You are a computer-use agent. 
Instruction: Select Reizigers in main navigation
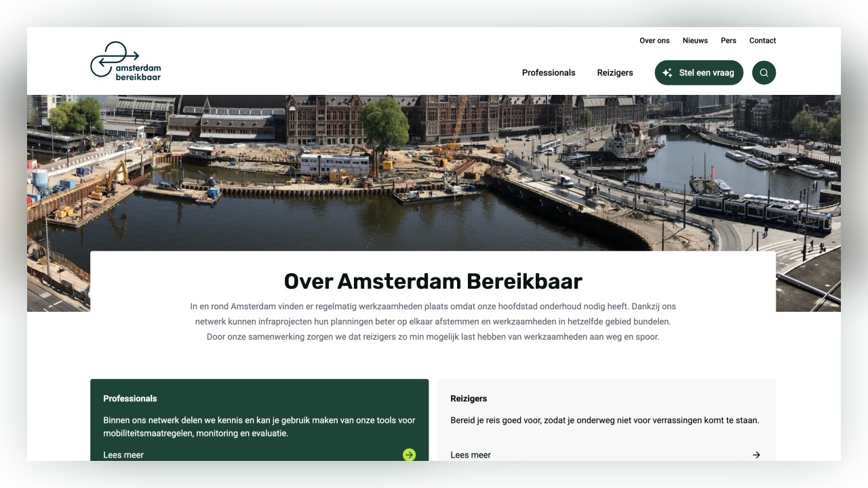pos(615,73)
